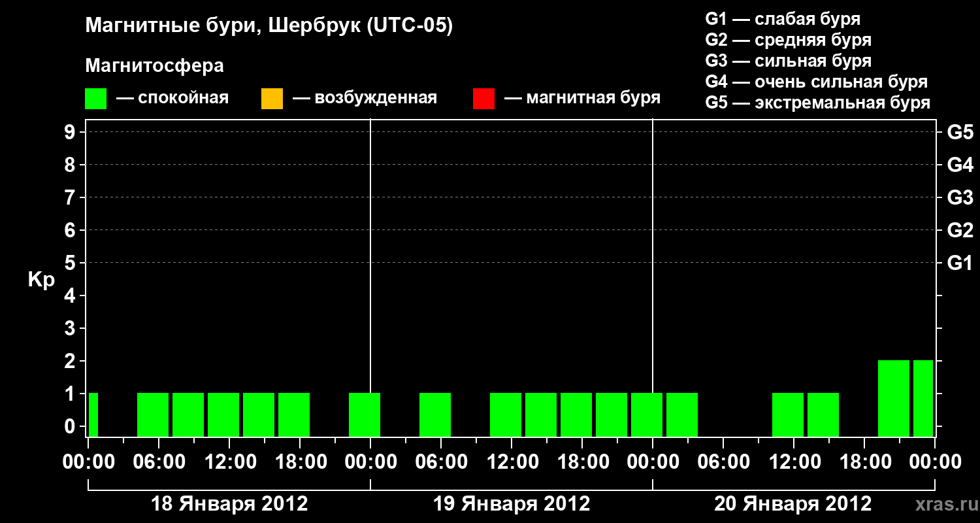The image size is (980, 523).
Task: Click the 'Kp' axis title
Action: [x=41, y=279]
